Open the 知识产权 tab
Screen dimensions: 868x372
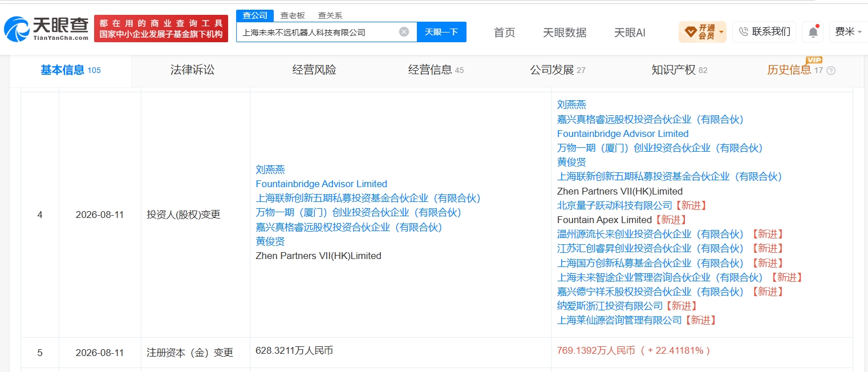679,70
